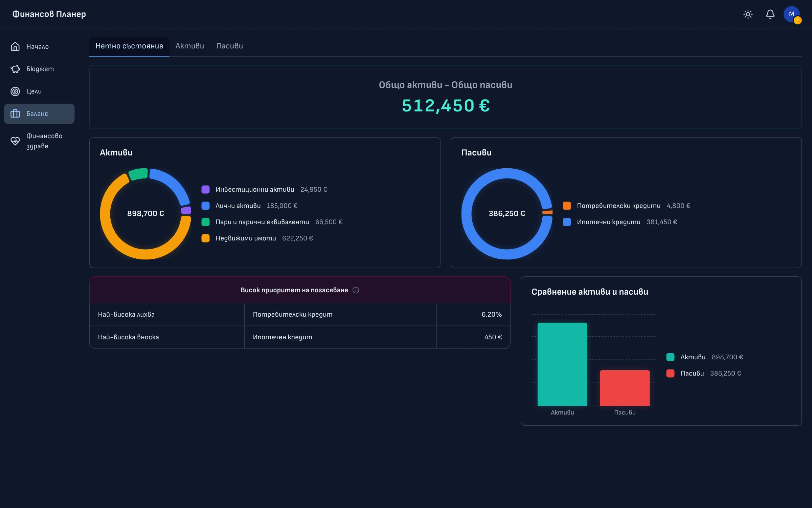Click the green Пари и парични еквиваленти swatch

tap(205, 222)
